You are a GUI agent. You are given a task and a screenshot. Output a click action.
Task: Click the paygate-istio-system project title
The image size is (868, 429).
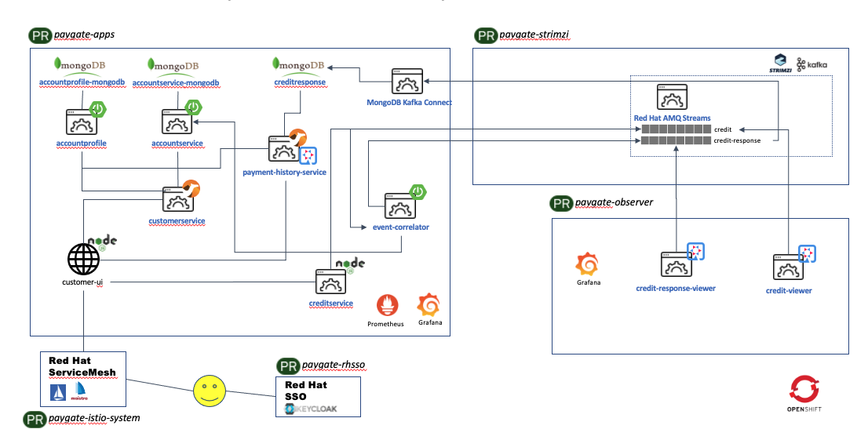tap(94, 418)
